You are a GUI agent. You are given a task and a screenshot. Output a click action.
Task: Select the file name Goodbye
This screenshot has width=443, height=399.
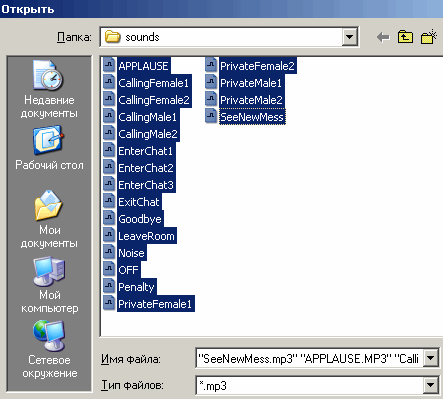pos(140,219)
